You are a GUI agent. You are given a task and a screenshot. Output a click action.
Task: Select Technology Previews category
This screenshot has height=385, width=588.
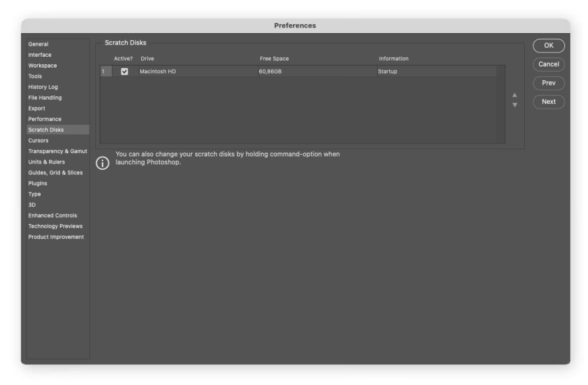55,226
